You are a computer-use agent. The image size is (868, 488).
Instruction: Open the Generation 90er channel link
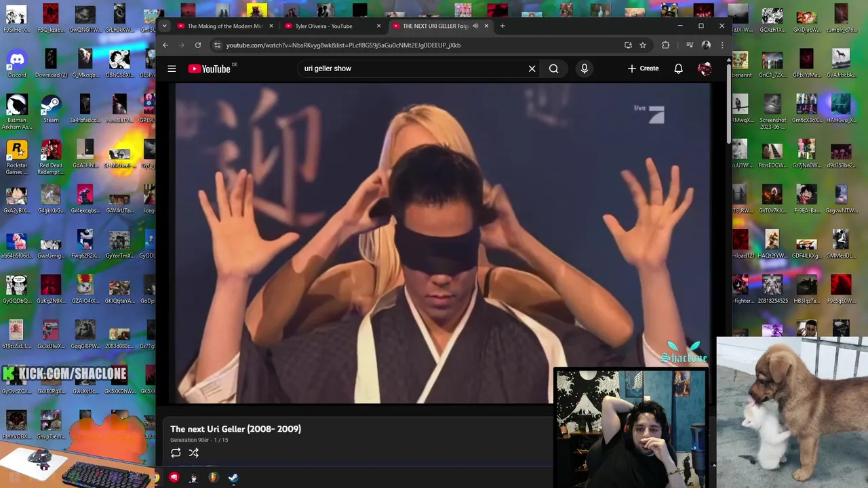(x=189, y=440)
